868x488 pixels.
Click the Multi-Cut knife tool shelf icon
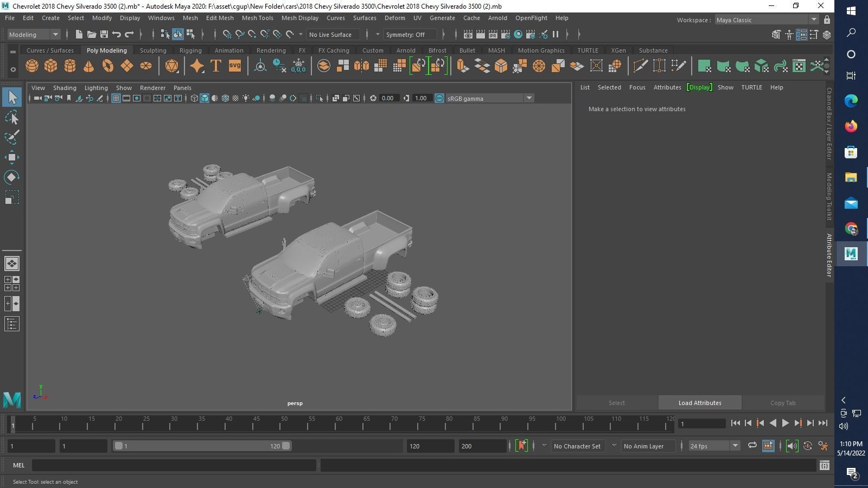pyautogui.click(x=640, y=66)
